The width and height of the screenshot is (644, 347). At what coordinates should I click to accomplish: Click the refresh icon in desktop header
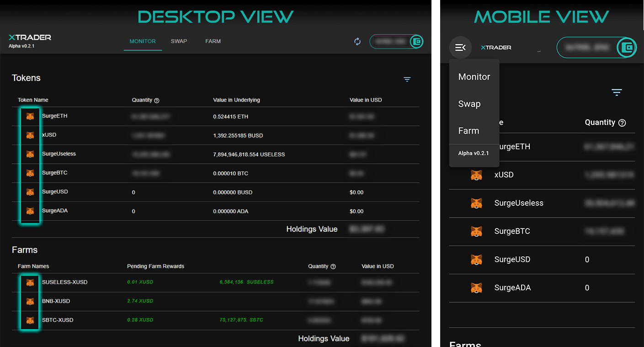[x=357, y=42]
